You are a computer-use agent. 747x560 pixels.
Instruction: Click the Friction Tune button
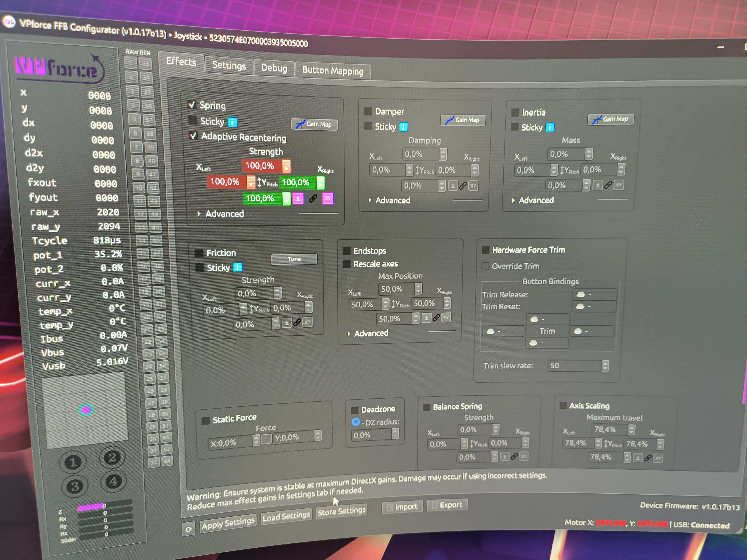coord(294,259)
